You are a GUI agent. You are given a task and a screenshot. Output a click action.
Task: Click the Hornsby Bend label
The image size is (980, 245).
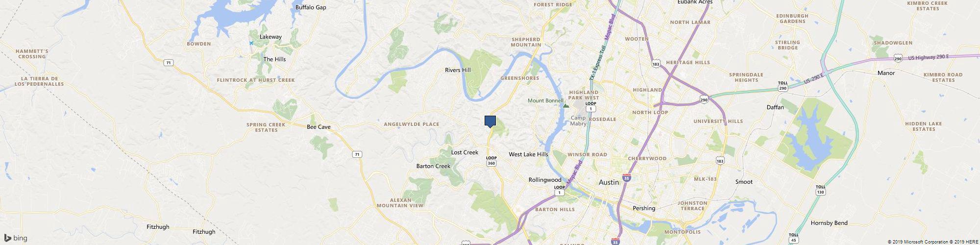(x=829, y=223)
